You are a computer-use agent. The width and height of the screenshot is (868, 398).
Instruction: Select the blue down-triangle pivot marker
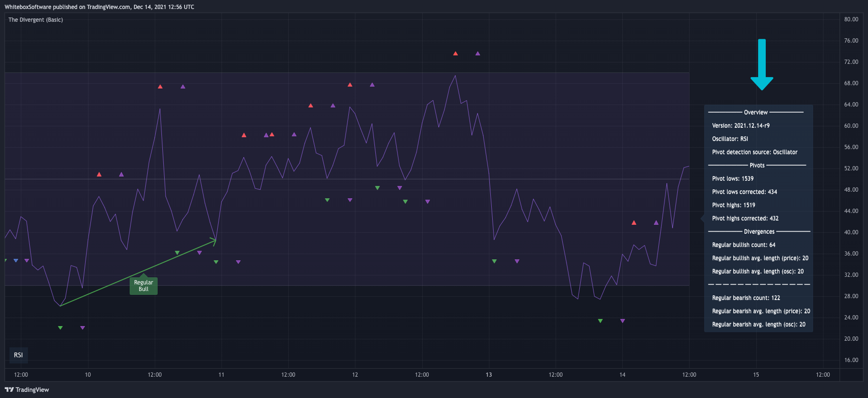coord(16,261)
